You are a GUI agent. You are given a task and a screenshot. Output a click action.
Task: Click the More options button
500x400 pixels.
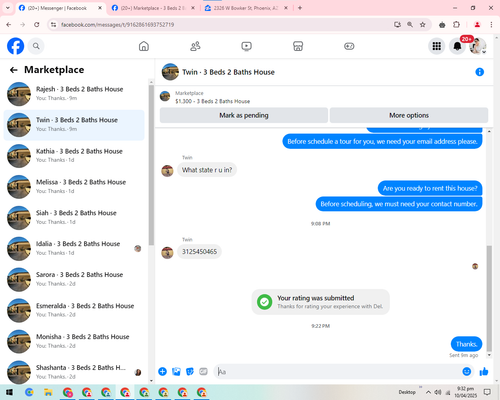pos(409,115)
